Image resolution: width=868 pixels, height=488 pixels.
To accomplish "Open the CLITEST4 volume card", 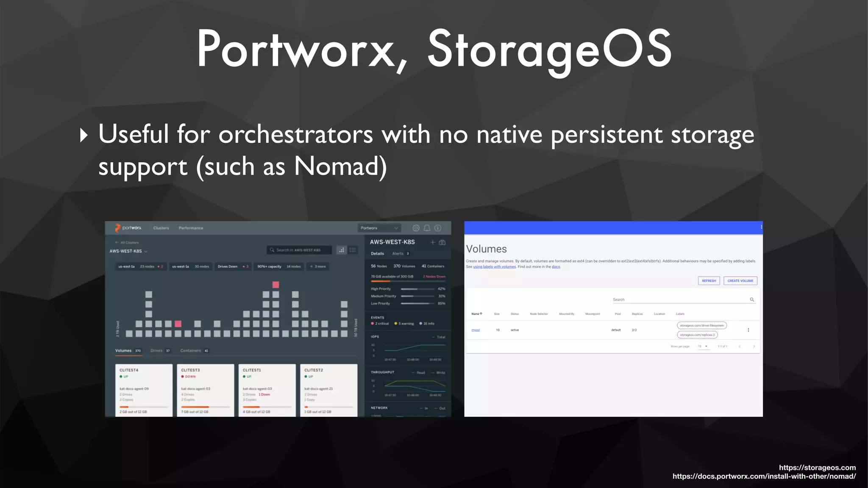I will click(144, 390).
